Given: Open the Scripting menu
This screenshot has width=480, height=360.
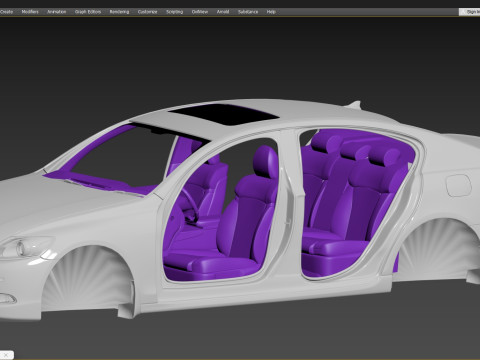Looking at the screenshot, I should coord(175,12).
